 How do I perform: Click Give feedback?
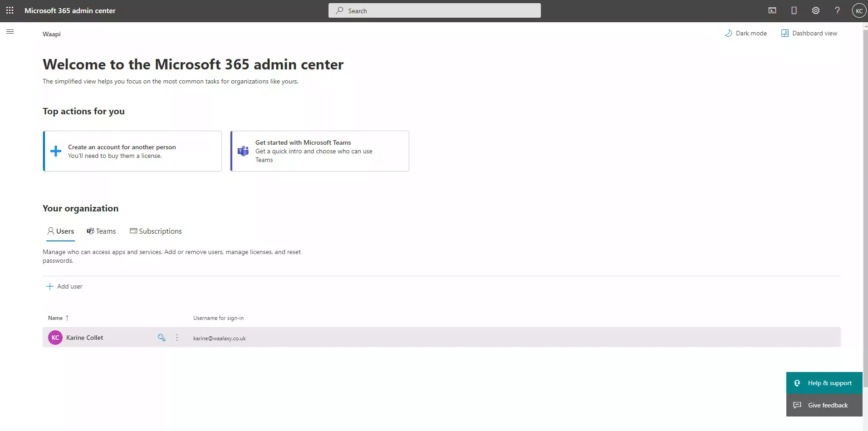point(824,405)
